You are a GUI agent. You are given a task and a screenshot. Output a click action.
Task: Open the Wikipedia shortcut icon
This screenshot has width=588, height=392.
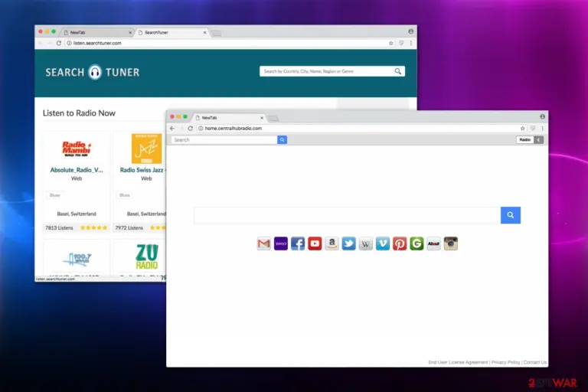click(x=366, y=243)
